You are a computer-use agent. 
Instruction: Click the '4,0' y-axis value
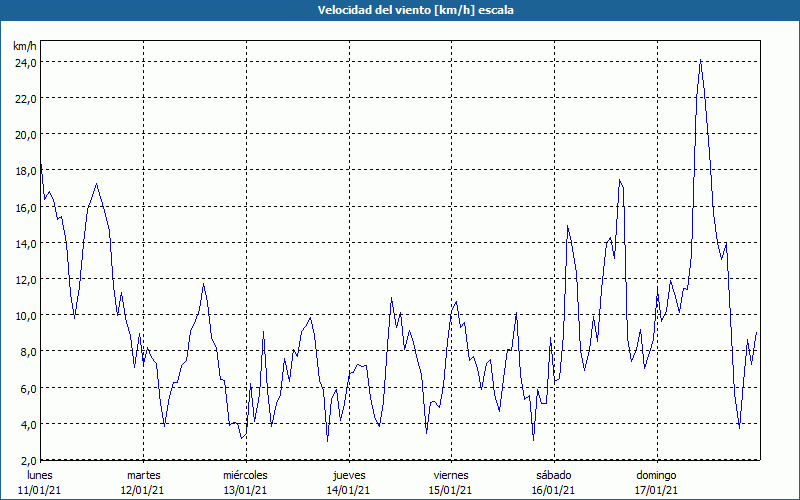29,425
